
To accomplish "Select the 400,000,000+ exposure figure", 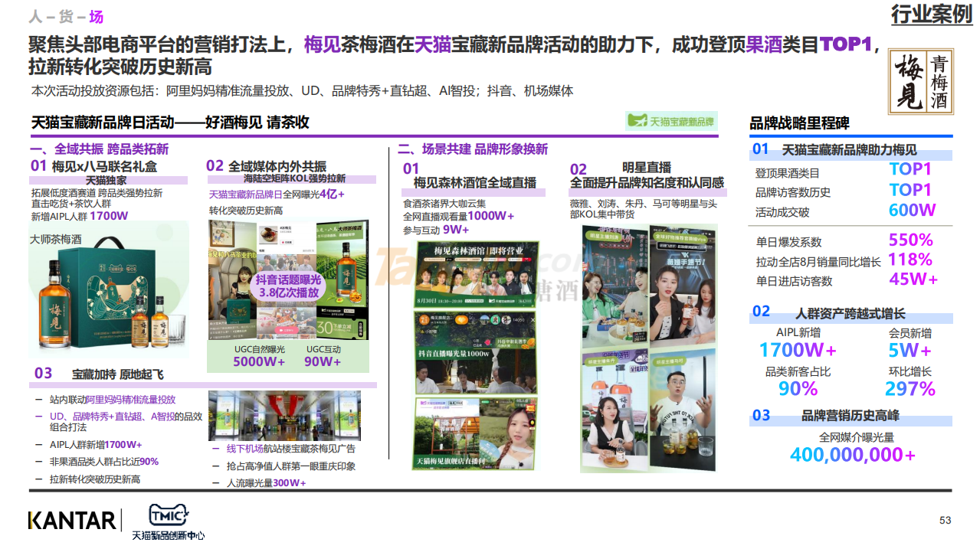I will (853, 455).
